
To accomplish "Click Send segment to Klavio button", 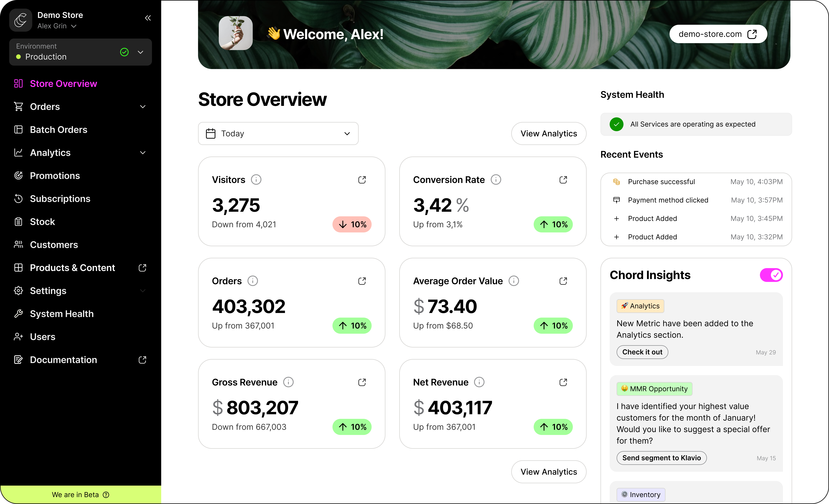I will point(661,458).
